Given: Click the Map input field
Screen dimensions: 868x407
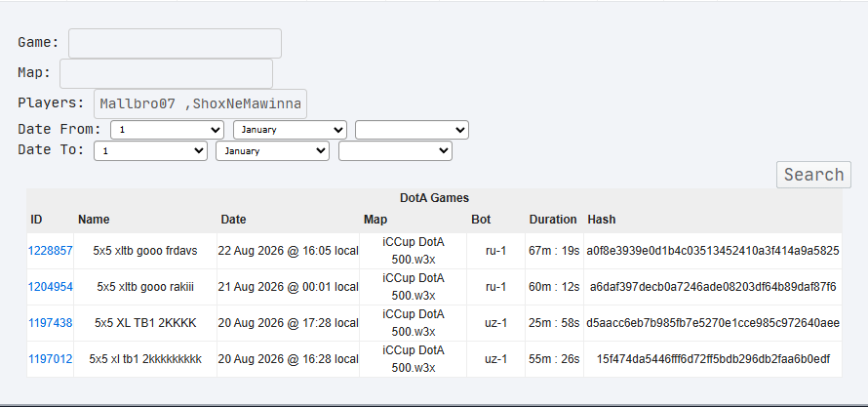Looking at the screenshot, I should (166, 73).
